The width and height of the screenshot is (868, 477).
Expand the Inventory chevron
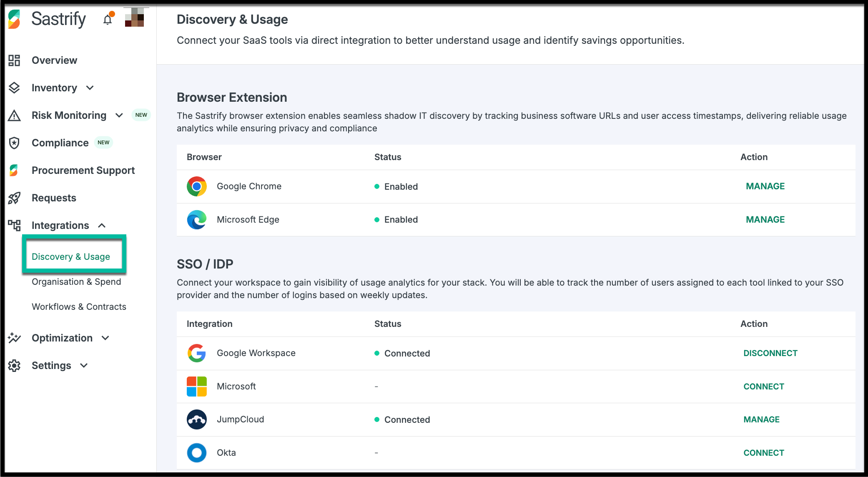click(90, 88)
